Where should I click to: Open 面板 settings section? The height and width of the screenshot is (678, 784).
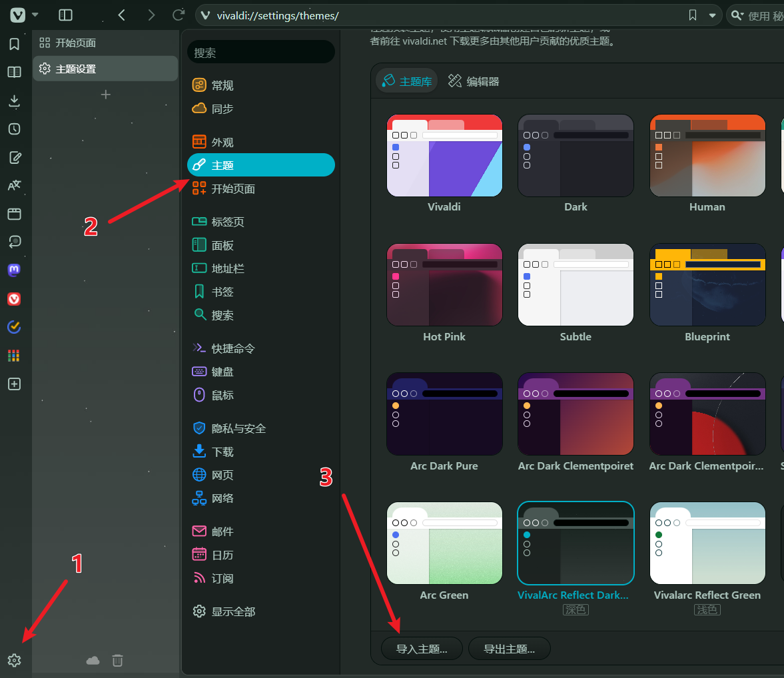click(261, 245)
